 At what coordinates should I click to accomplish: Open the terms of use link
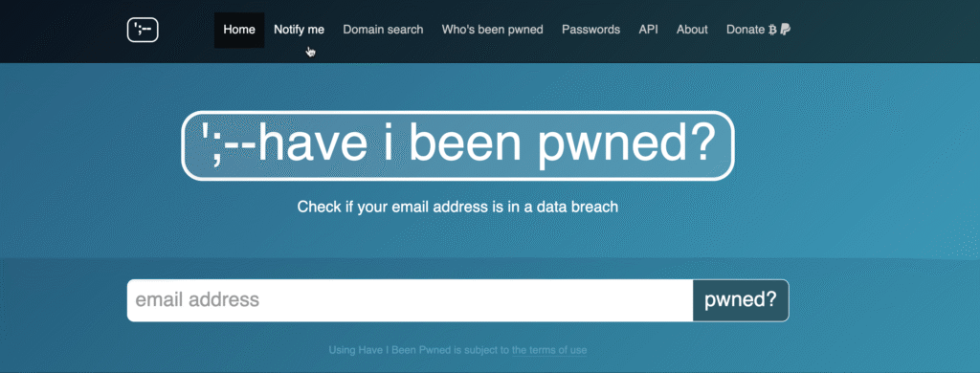549,350
